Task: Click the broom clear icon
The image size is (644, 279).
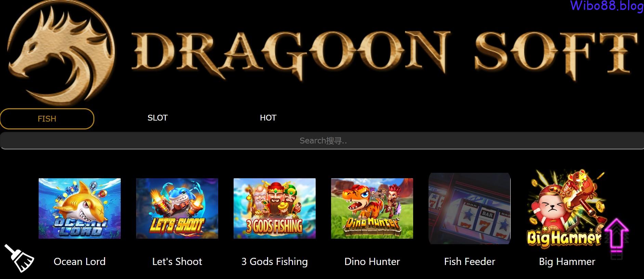Action: (19, 258)
